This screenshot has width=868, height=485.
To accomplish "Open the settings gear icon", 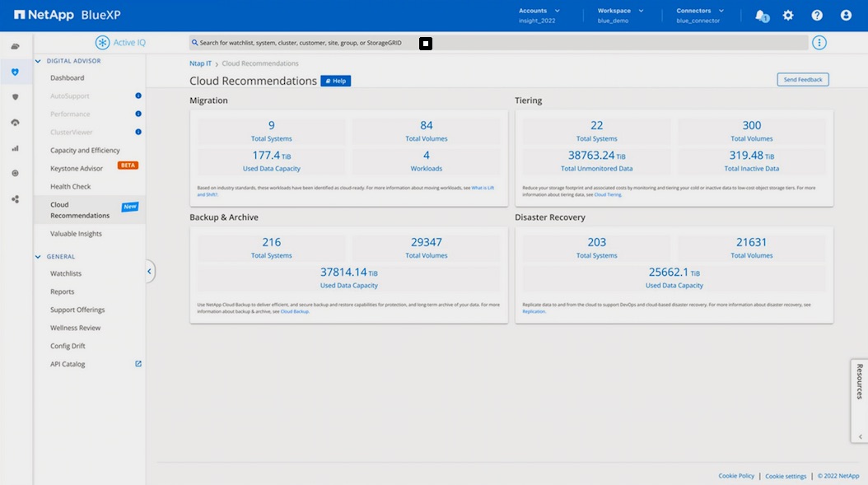I will (788, 16).
